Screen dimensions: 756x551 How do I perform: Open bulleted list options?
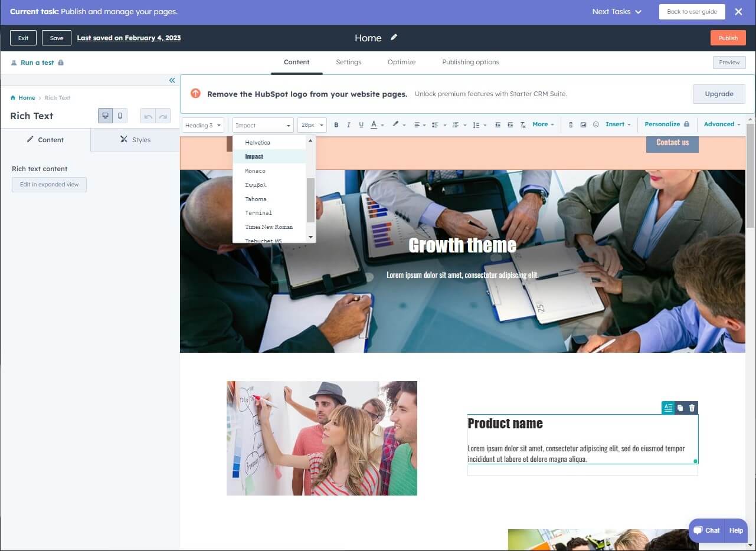click(x=438, y=124)
